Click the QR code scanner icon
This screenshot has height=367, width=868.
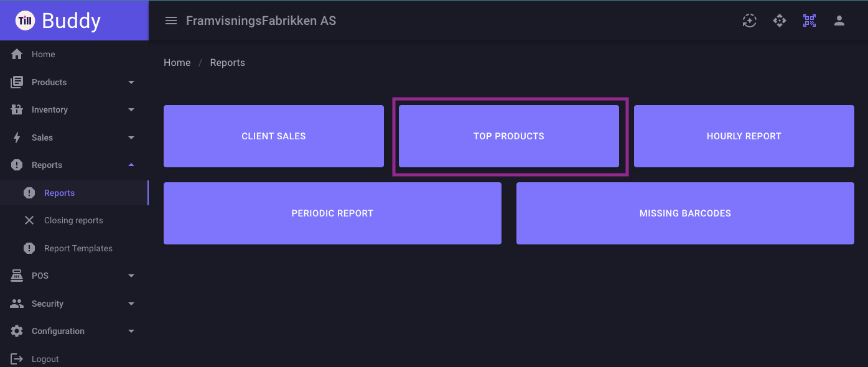(x=810, y=21)
